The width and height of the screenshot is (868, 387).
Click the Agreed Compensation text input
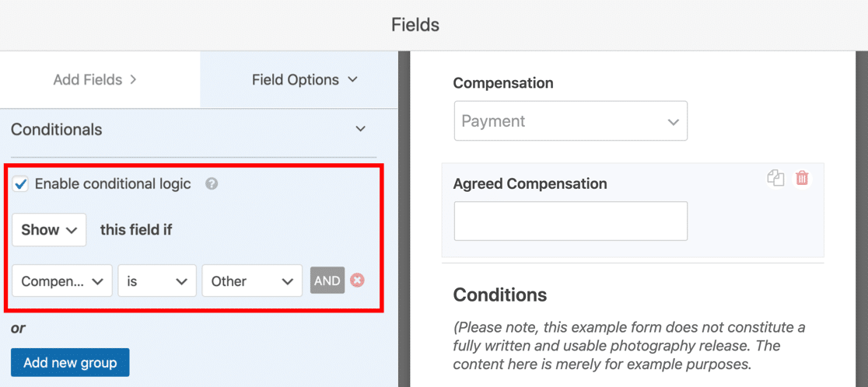[x=570, y=221]
